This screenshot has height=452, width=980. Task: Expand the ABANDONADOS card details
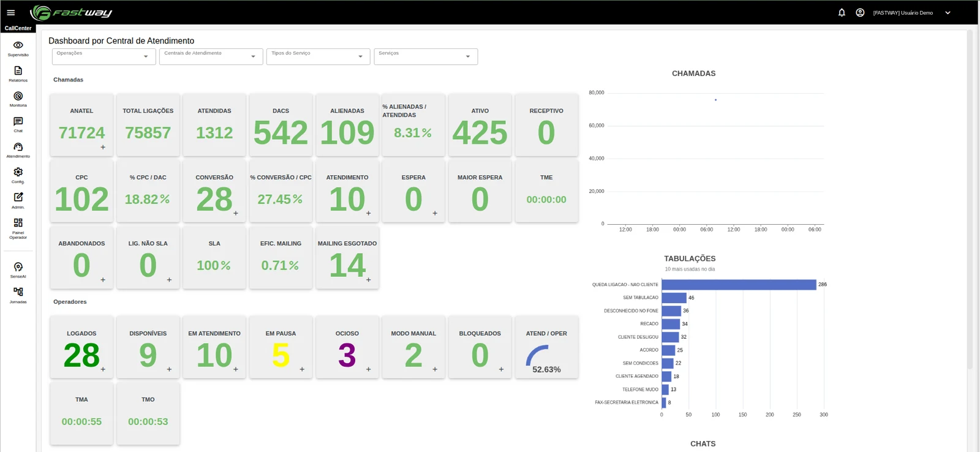(103, 280)
